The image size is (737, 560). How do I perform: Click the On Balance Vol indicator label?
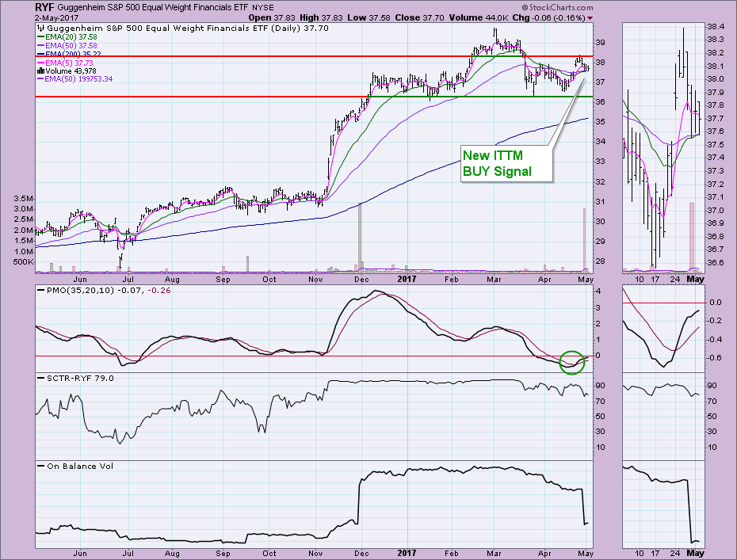pos(75,466)
